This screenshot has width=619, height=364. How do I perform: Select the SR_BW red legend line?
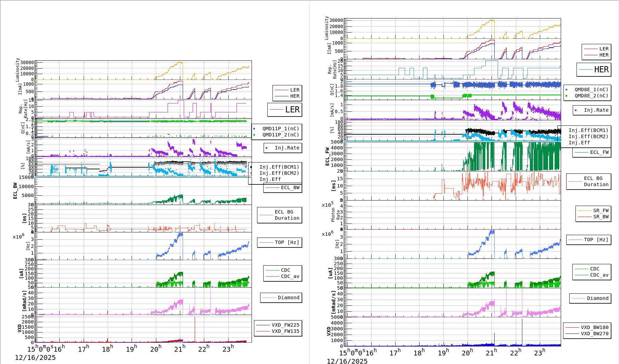click(584, 217)
